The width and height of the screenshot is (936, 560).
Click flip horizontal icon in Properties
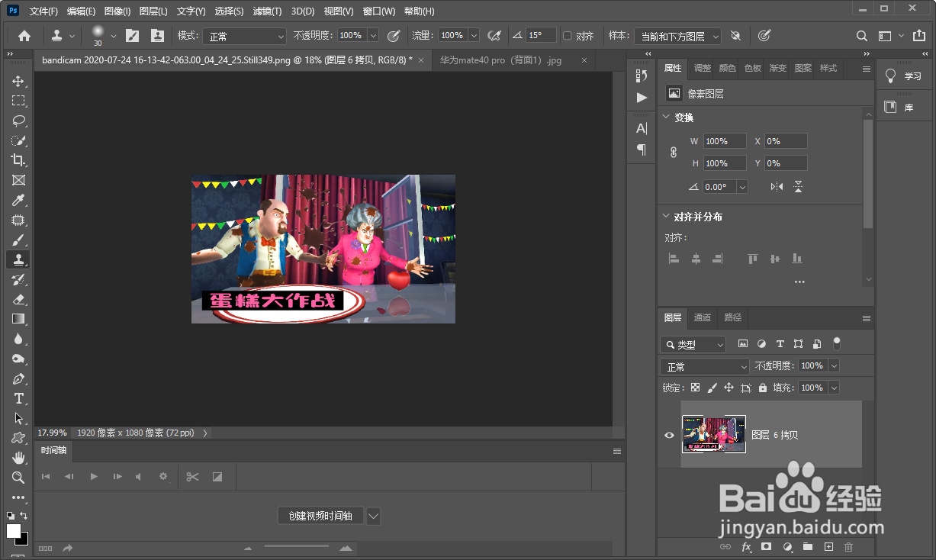point(777,187)
